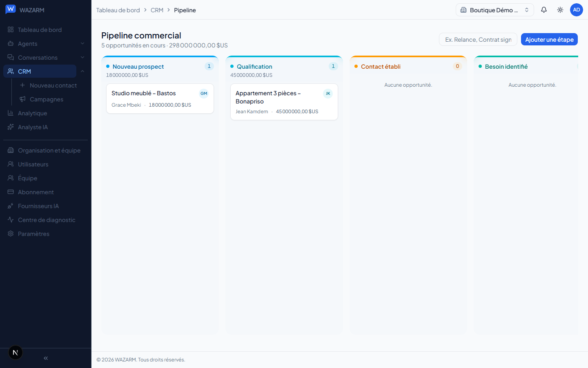
Task: Click the Nouveau prospect count badge
Action: (x=209, y=66)
